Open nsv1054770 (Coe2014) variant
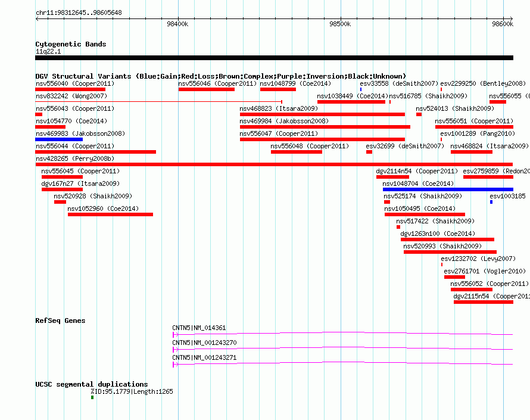 point(71,121)
